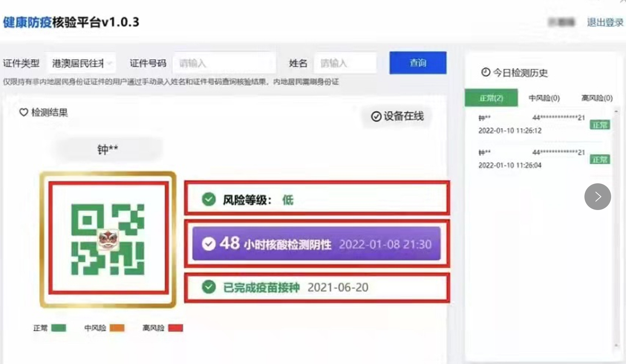Select history record at 2022-01-10 11:26:04
This screenshot has width=626, height=364.
click(x=544, y=159)
